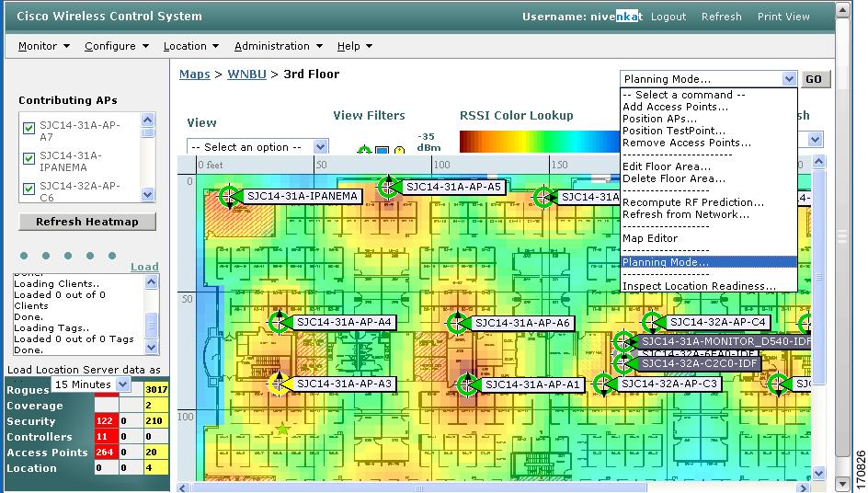Click the AP icon left of the partially hidden SJC14-31A label

click(543, 197)
